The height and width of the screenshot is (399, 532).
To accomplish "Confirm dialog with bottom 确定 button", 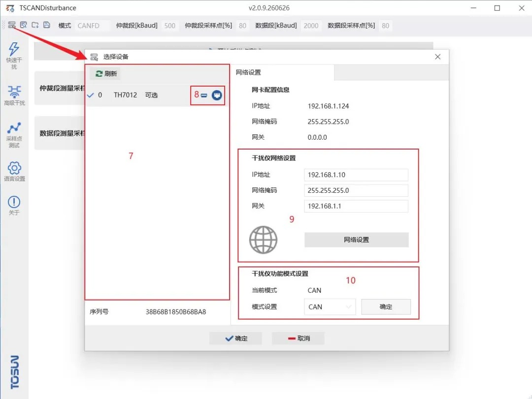I will (x=235, y=338).
